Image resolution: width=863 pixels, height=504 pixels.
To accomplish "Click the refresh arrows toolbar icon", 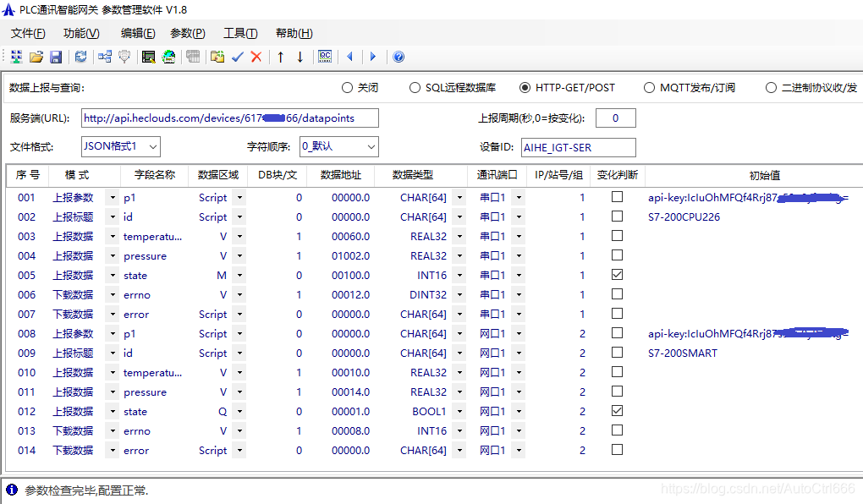I will [81, 57].
